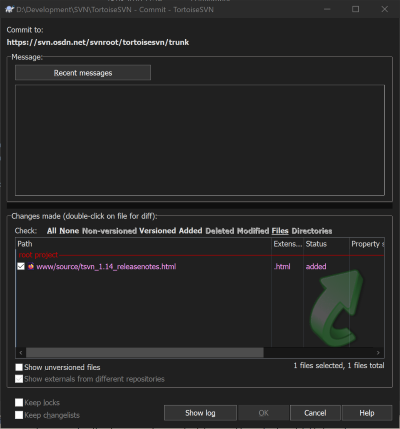Click the Firefox file icon beside tsvn_1.14_releasenotes.html

tap(31, 266)
